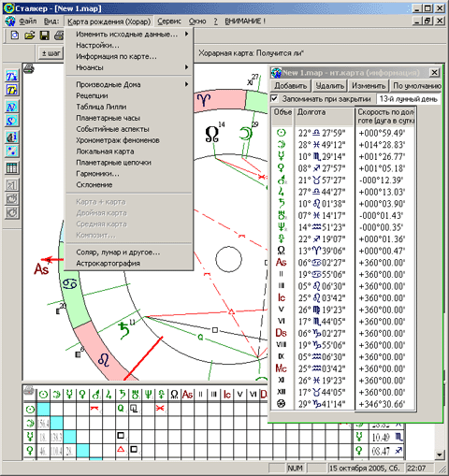Screen dimensions: 449x476
Task: Click the scrollbar down arrow at bottom right
Action: pos(439,454)
